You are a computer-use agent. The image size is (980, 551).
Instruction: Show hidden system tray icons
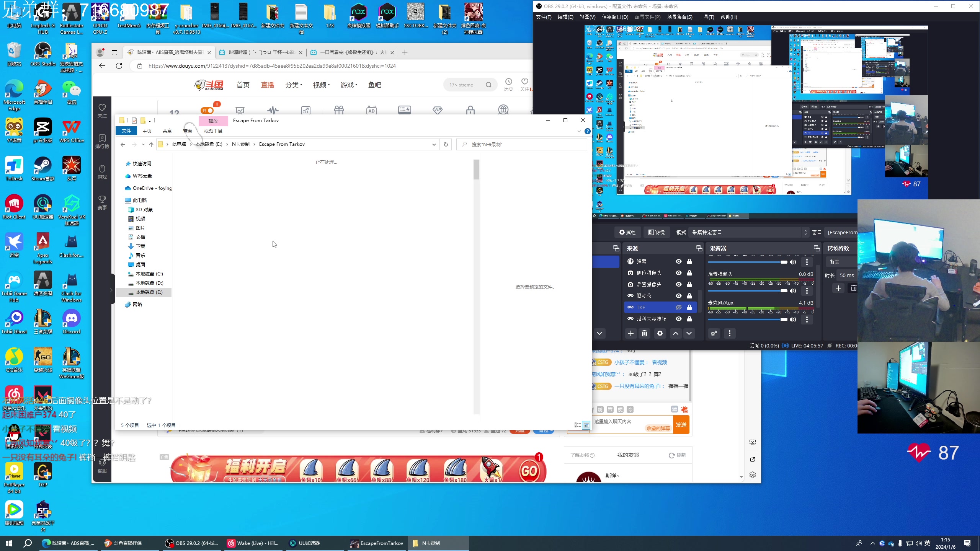coord(872,543)
